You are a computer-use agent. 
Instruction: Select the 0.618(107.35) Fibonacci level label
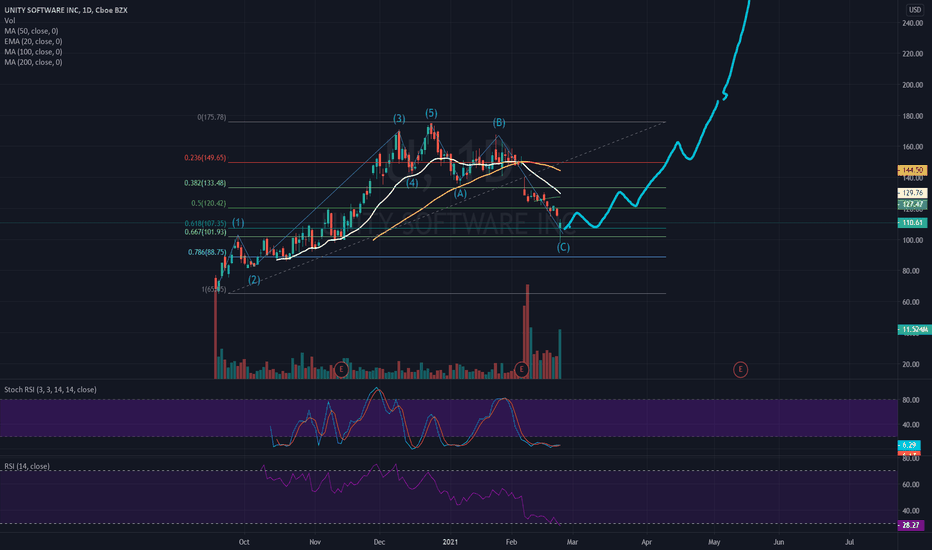[205, 224]
